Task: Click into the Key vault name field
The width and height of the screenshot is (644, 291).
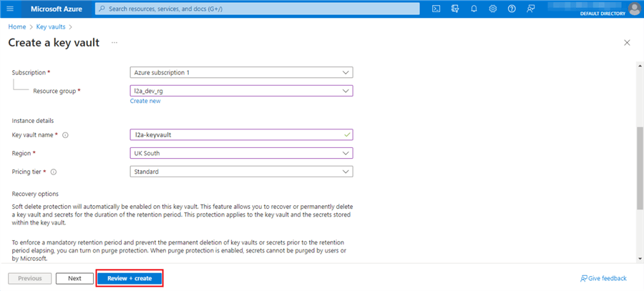Action: tap(241, 134)
